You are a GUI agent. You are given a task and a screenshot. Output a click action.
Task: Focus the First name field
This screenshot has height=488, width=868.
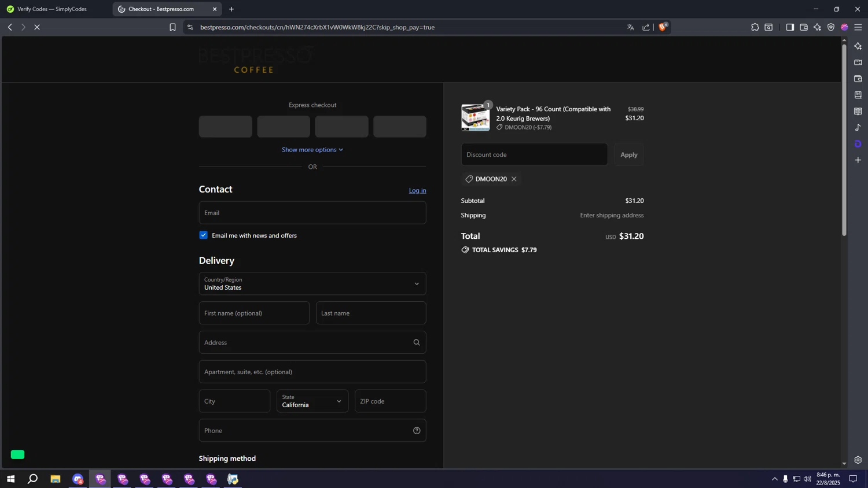click(254, 313)
